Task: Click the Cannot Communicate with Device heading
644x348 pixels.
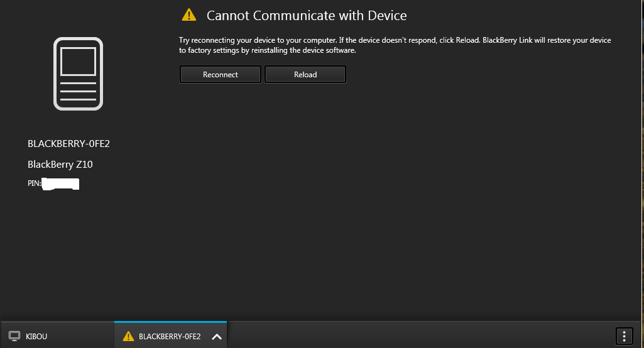Action: coord(307,16)
